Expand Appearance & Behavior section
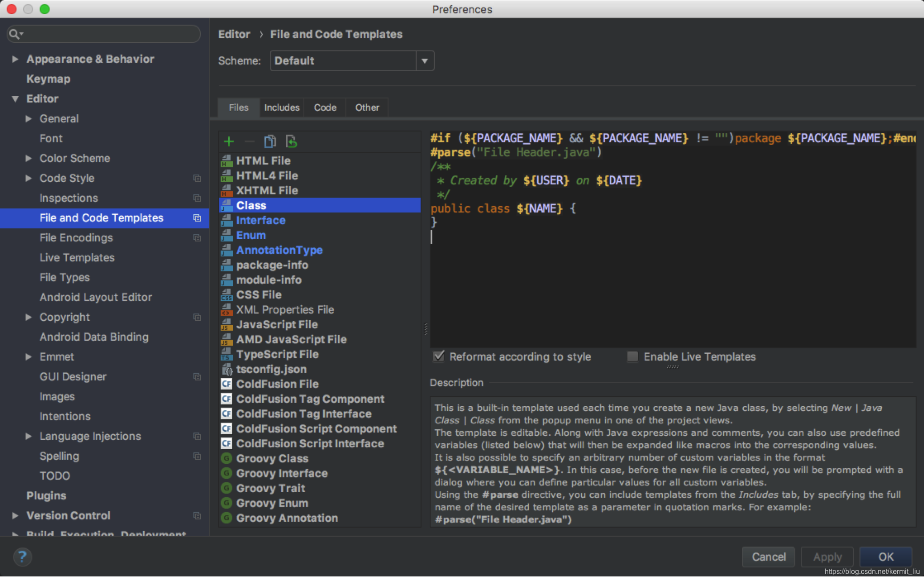The height and width of the screenshot is (580, 924). 15,59
